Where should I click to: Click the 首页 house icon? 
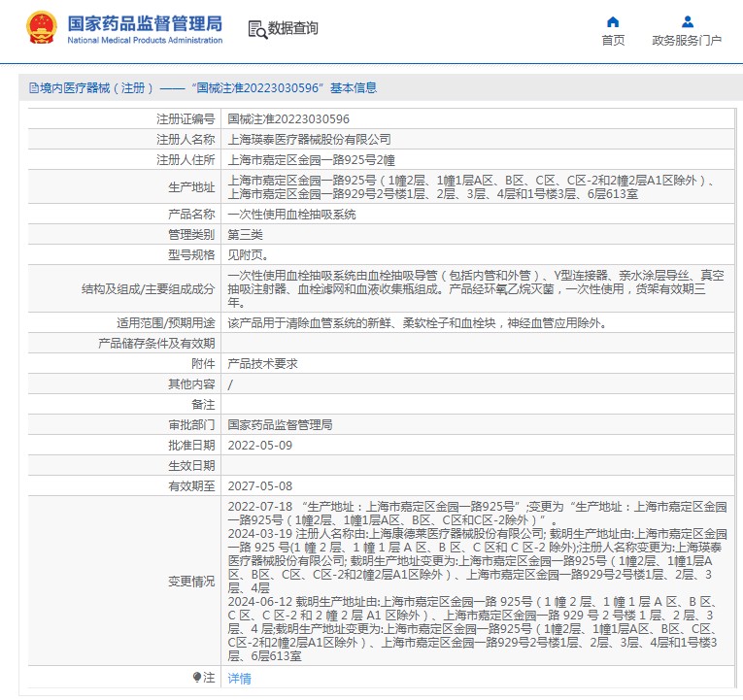613,21
